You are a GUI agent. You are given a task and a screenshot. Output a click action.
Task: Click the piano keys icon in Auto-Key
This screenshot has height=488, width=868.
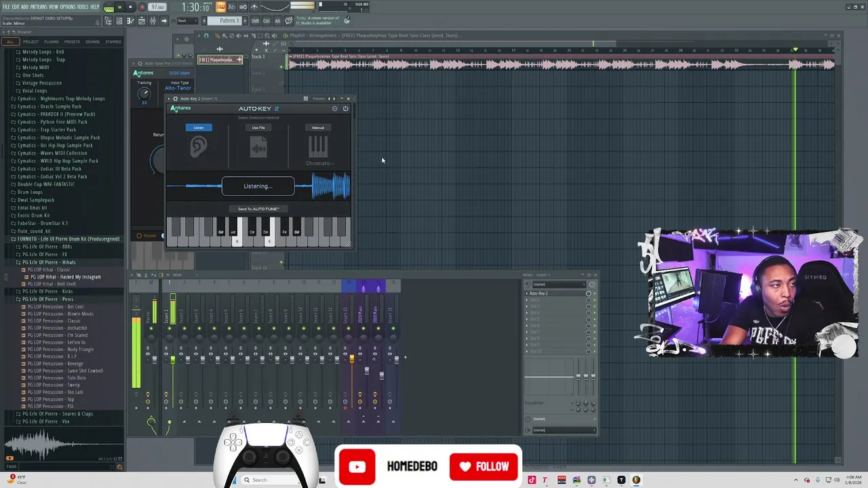point(318,146)
